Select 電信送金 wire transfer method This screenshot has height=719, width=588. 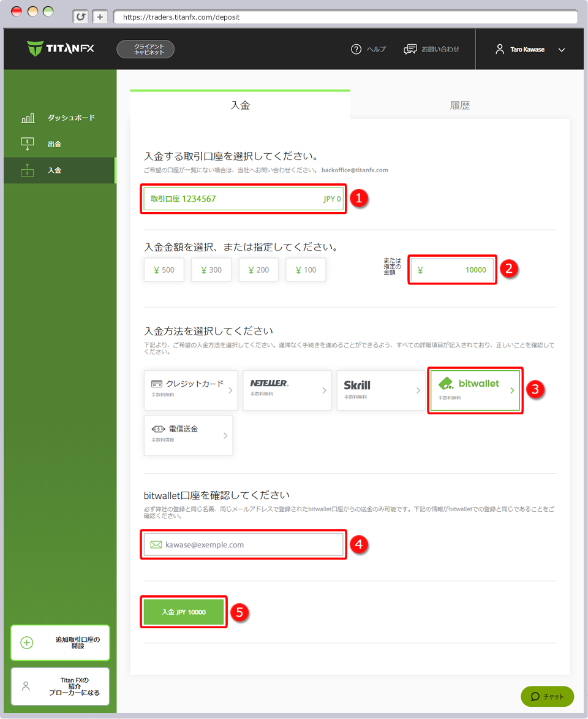[189, 436]
